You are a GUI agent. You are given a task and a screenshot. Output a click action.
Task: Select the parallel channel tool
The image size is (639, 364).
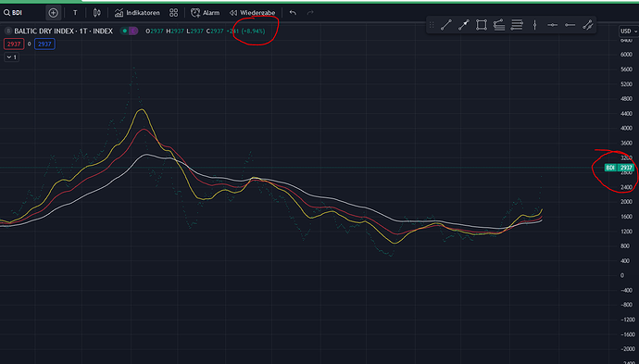point(587,25)
